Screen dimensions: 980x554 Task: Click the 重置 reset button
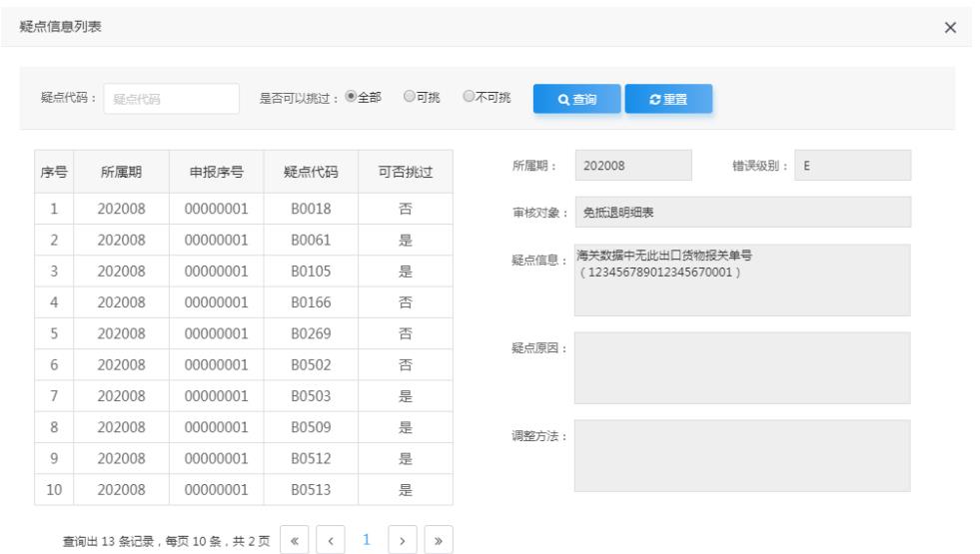point(668,99)
